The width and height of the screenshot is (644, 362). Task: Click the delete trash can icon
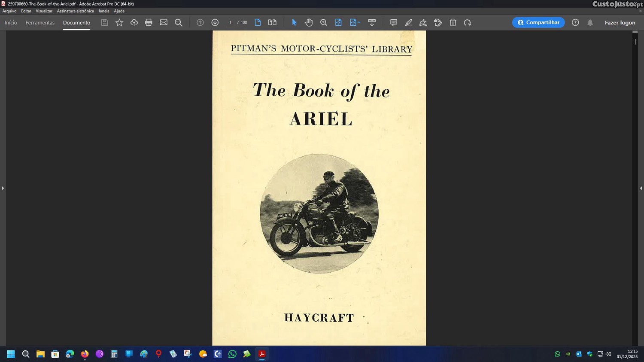point(453,22)
